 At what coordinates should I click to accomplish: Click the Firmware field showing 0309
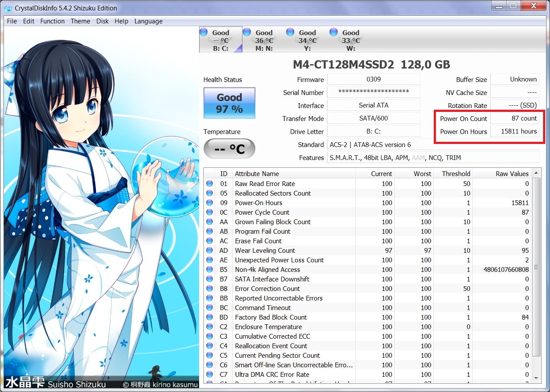(x=373, y=79)
